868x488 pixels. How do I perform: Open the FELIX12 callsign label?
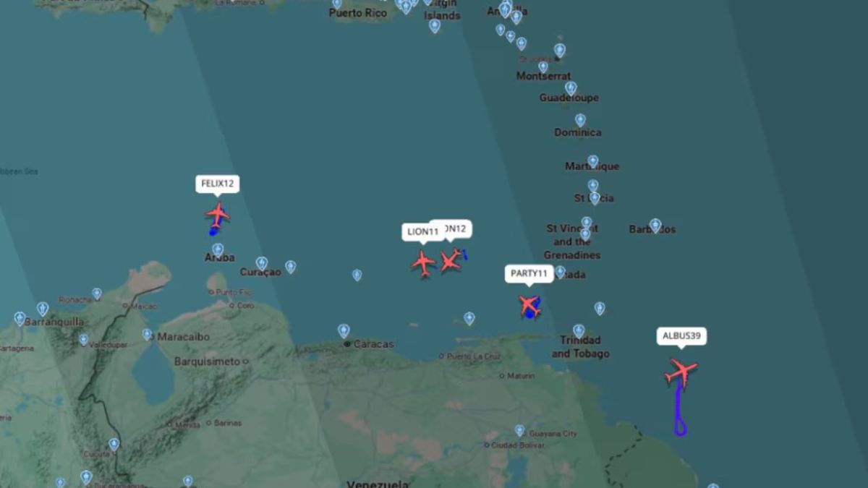(x=217, y=184)
